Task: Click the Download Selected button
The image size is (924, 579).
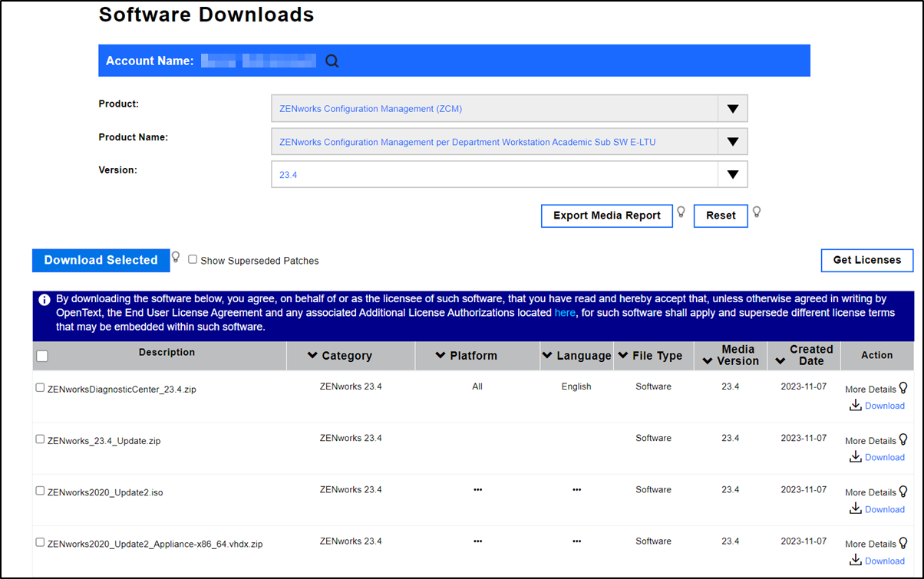Action: click(101, 260)
